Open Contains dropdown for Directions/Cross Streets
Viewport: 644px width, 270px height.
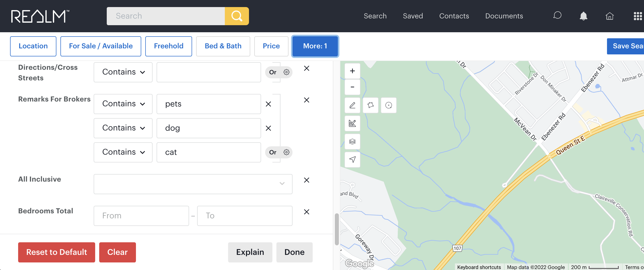coord(123,72)
